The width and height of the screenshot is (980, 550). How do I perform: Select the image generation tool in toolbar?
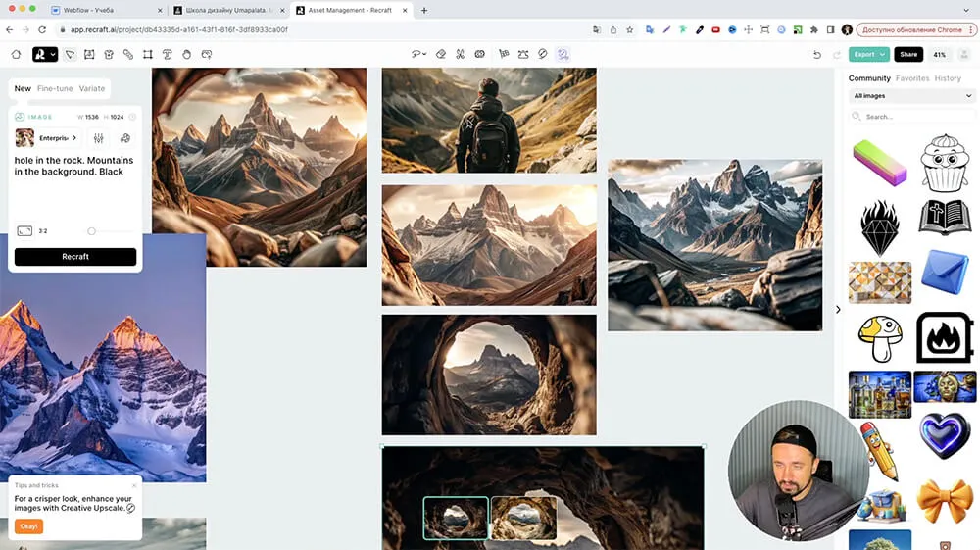[x=89, y=54]
